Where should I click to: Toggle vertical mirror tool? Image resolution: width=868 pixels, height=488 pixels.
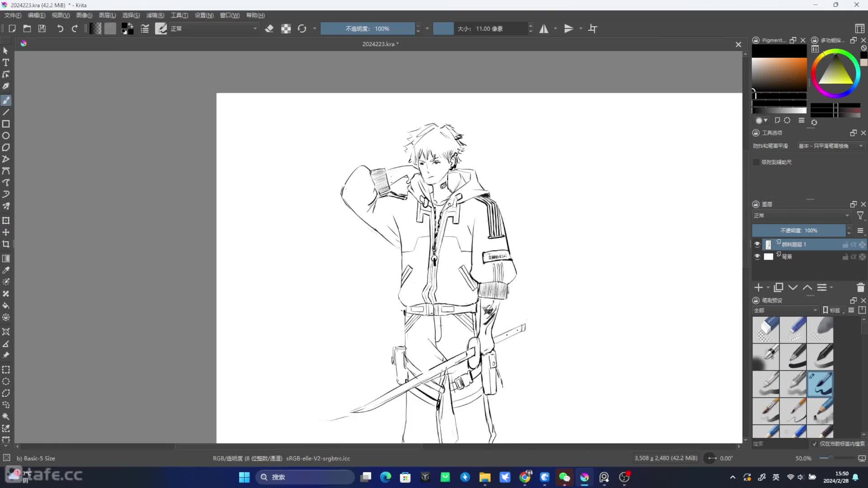569,28
